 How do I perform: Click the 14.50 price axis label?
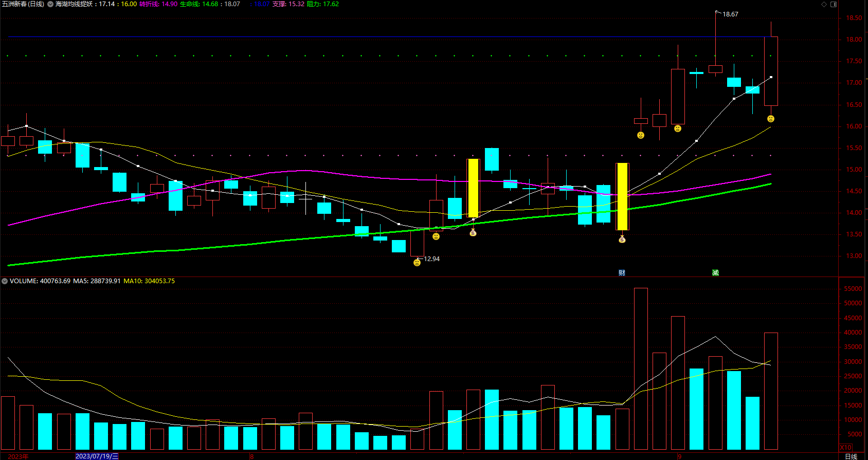[x=854, y=191]
